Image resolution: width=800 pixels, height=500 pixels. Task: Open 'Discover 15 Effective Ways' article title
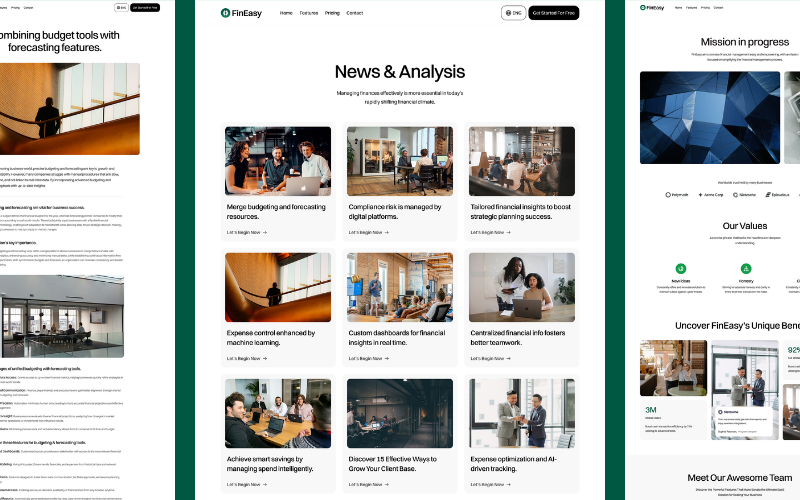(392, 464)
